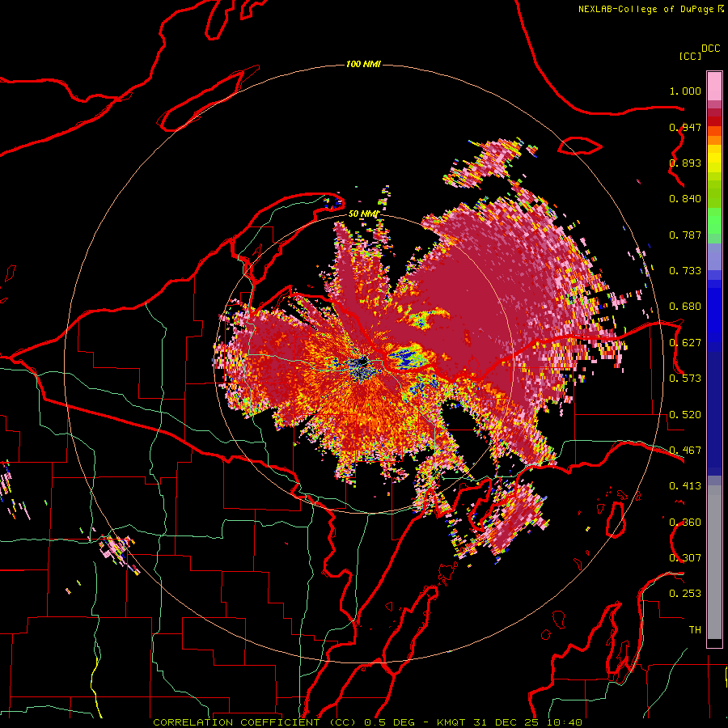Click the DCC legend title
Screen dimensions: 728x728
click(710, 49)
